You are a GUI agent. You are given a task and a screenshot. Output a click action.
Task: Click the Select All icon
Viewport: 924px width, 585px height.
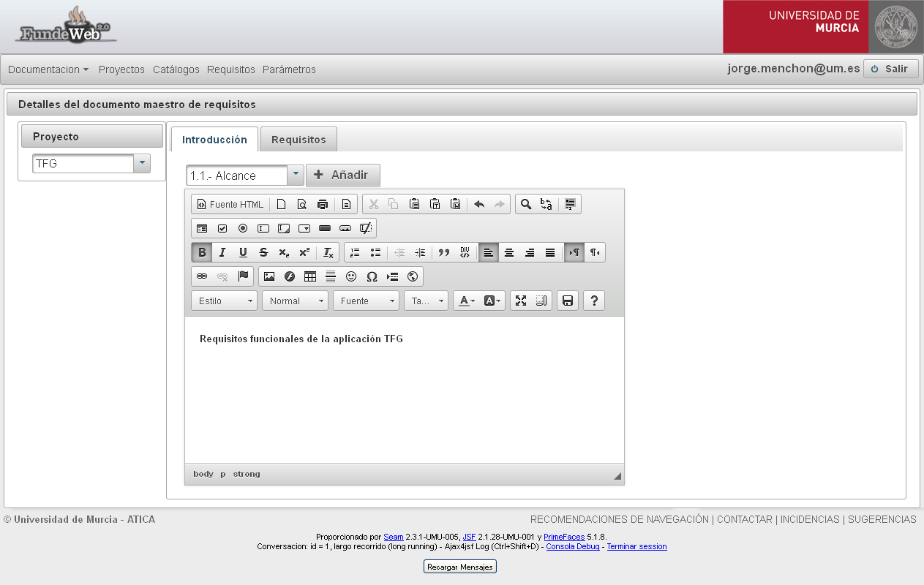(x=570, y=205)
